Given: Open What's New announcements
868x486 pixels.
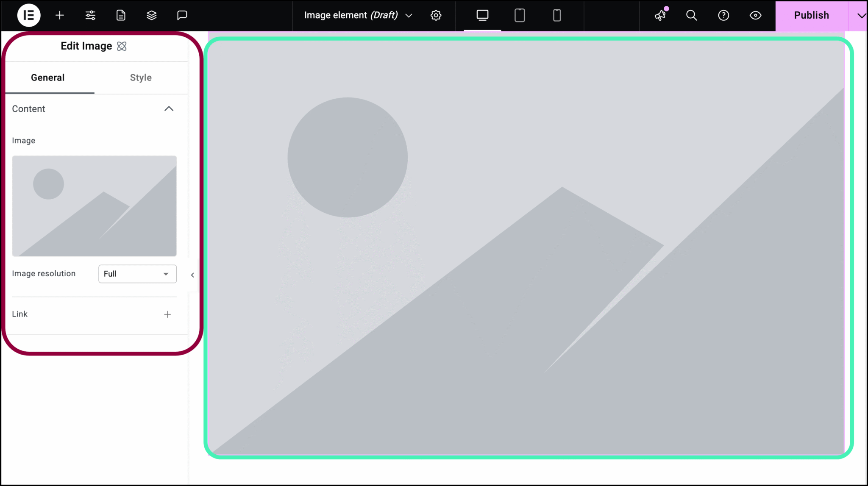Looking at the screenshot, I should (x=660, y=16).
